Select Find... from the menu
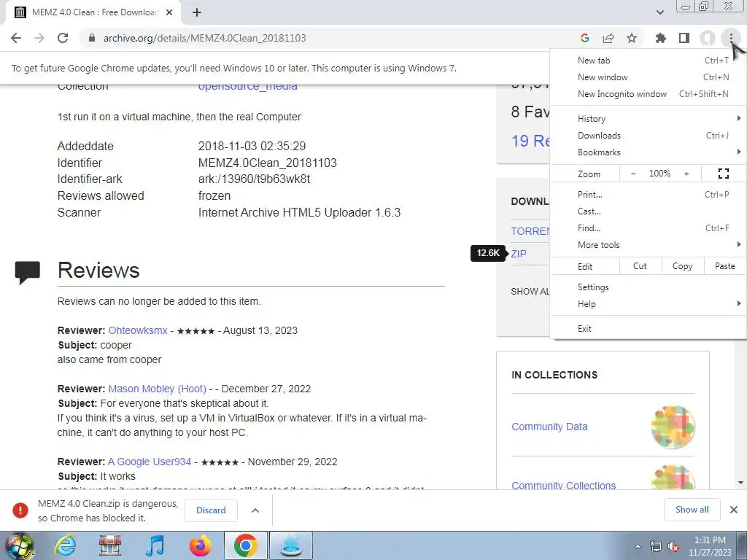 [x=648, y=227]
